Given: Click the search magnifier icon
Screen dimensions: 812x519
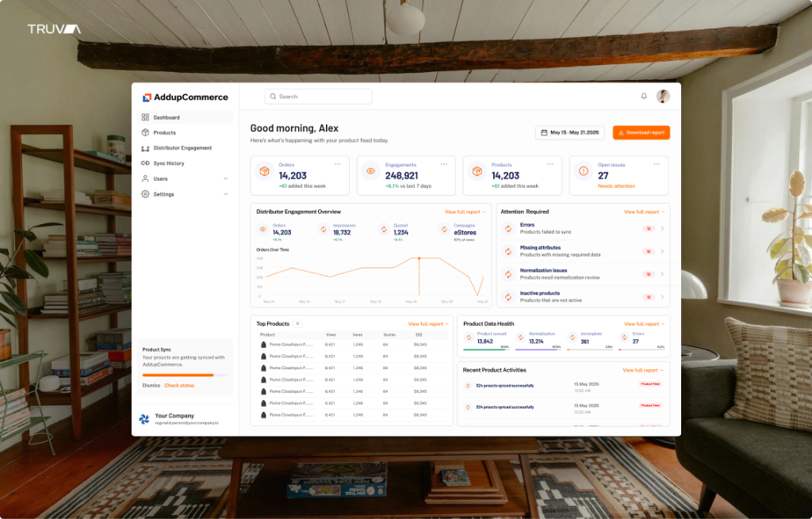Looking at the screenshot, I should point(273,96).
